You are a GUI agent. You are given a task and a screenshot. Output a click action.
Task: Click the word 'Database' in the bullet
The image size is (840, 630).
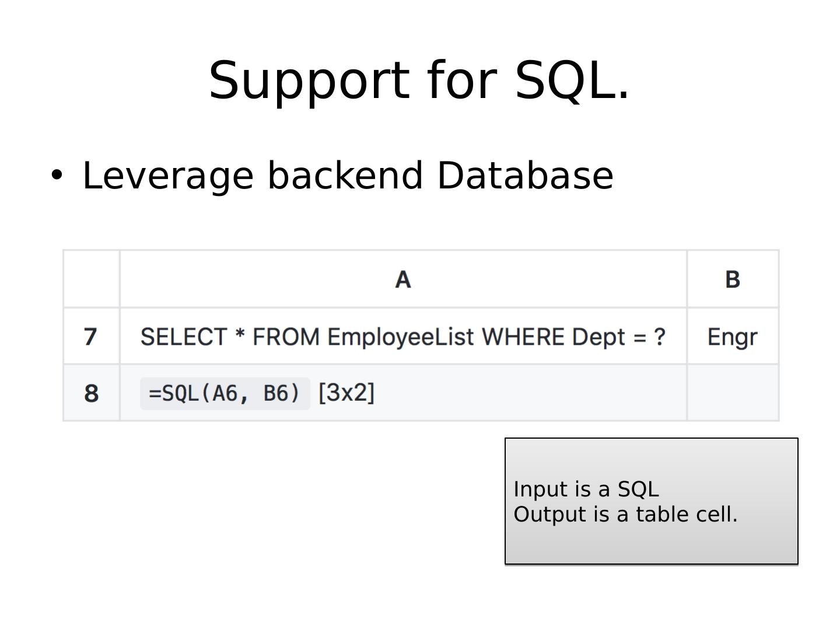tap(525, 176)
